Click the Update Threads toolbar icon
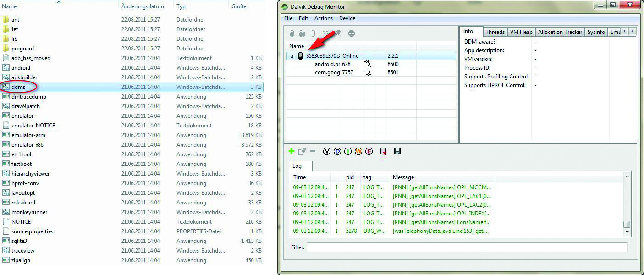 326,33
